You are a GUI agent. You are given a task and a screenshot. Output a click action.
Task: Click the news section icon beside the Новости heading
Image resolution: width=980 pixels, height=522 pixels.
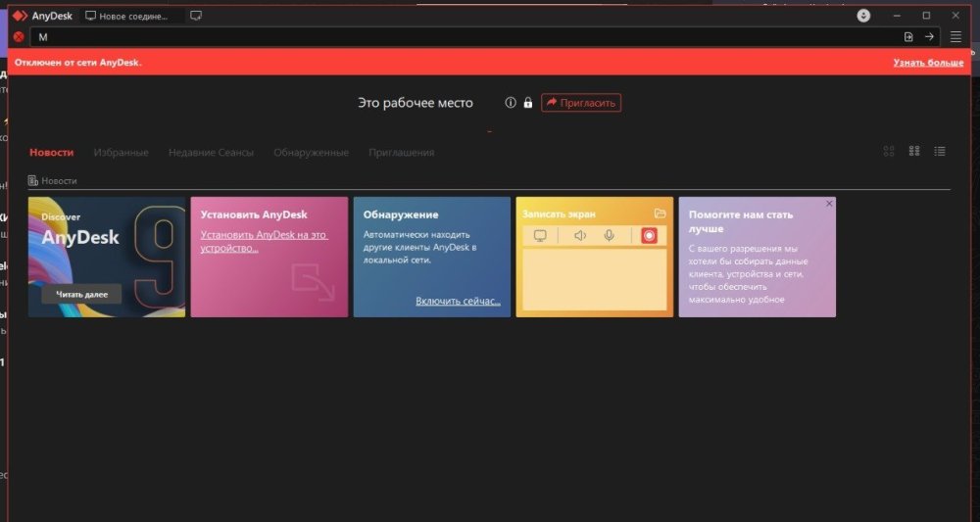[x=33, y=180]
